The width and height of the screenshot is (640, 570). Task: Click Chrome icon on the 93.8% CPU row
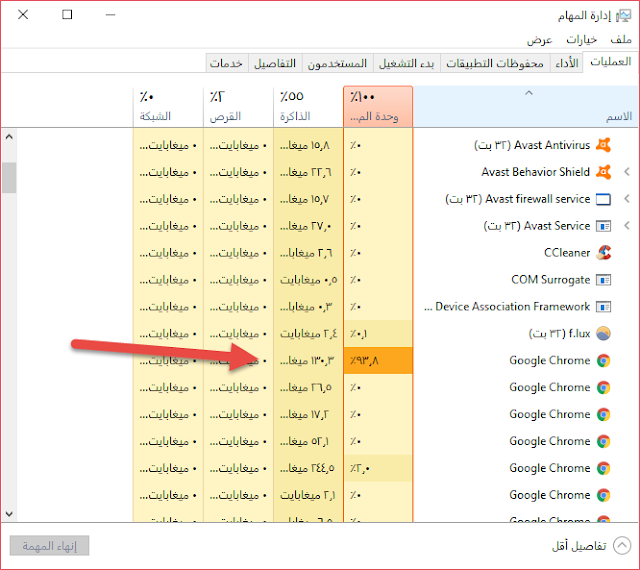point(603,361)
